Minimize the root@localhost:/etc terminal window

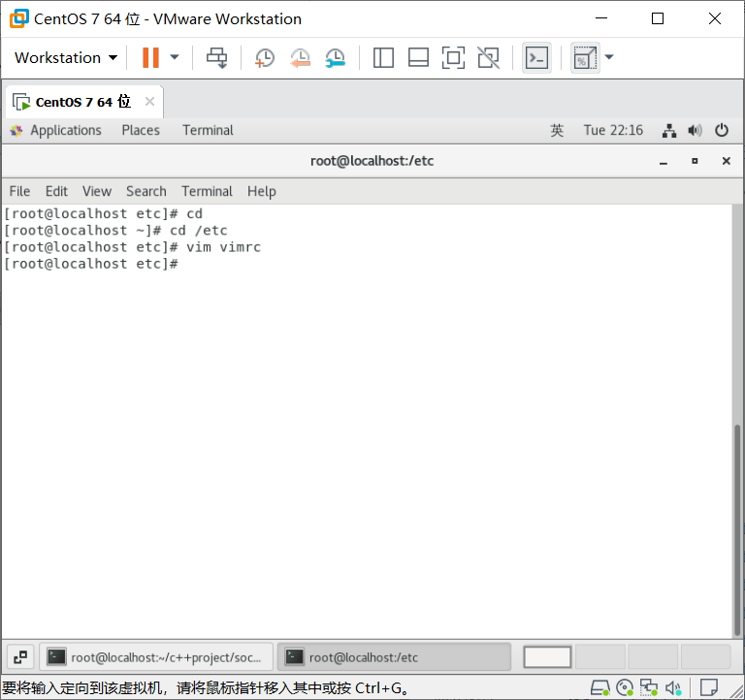tap(664, 162)
